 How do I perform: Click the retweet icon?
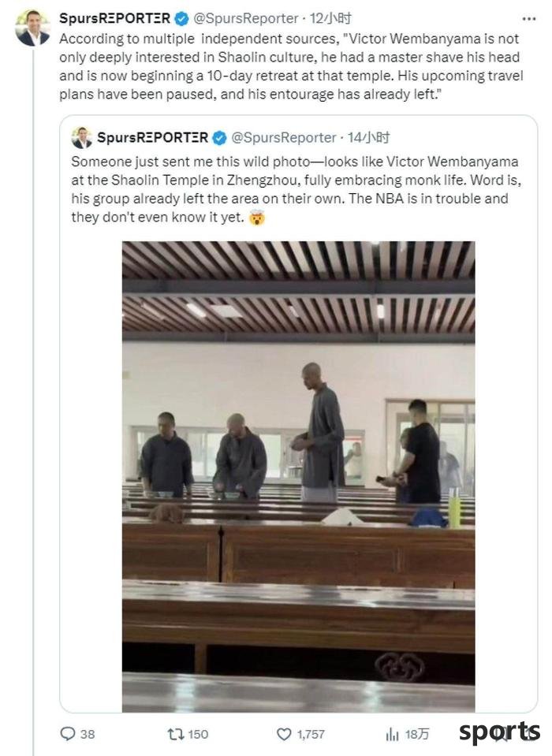(175, 734)
